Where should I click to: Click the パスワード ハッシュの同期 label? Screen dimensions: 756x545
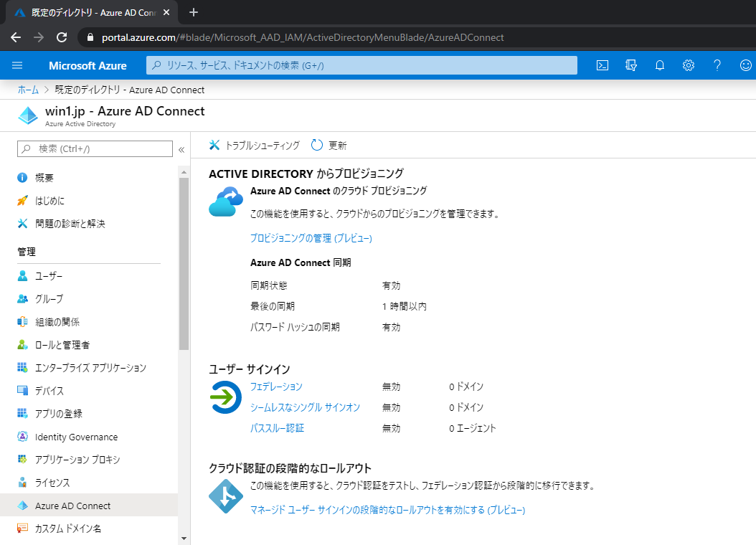[295, 327]
